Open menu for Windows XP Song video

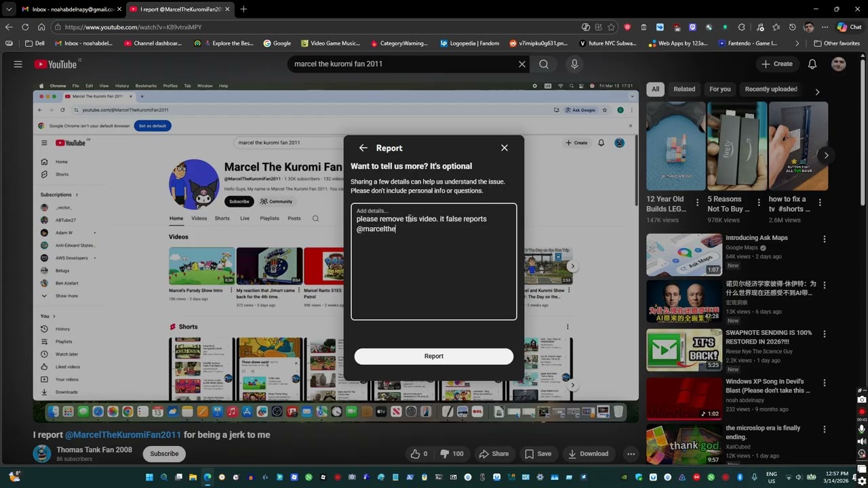824,383
